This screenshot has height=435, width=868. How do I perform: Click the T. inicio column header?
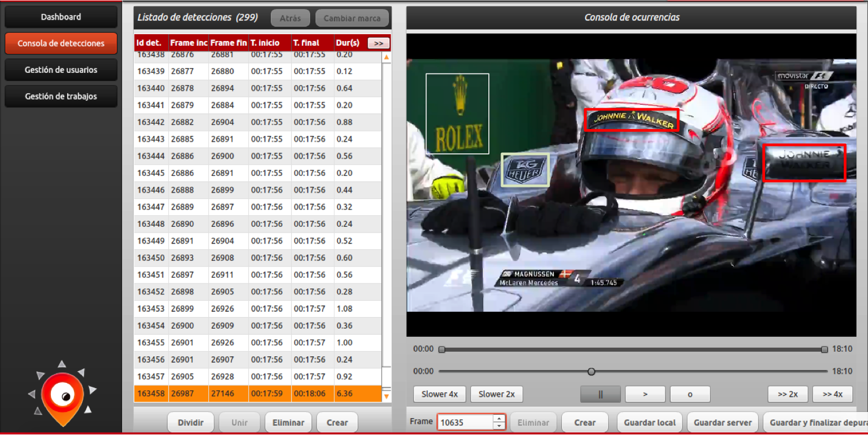pyautogui.click(x=270, y=43)
